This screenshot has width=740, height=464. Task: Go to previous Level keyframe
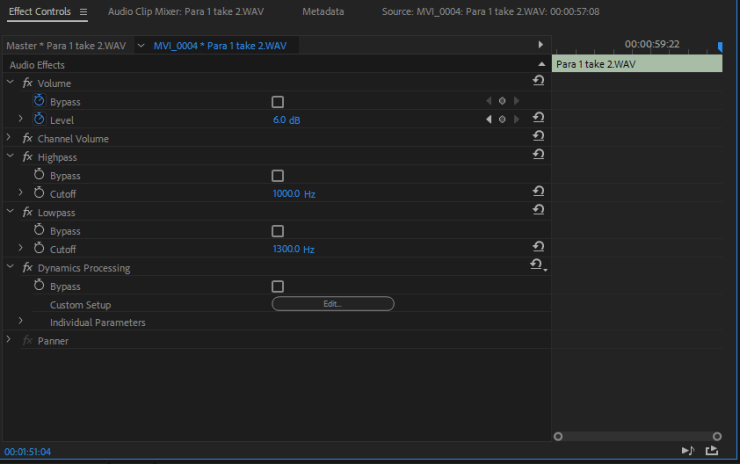point(488,119)
